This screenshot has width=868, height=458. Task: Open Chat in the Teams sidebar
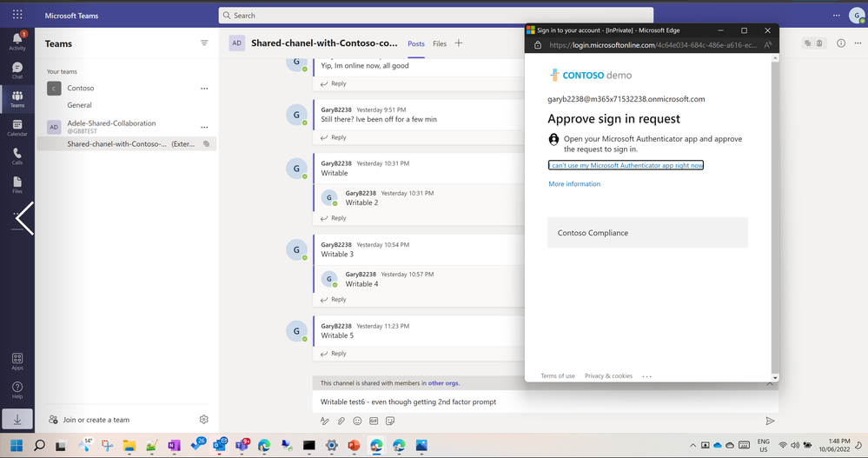pyautogui.click(x=17, y=70)
